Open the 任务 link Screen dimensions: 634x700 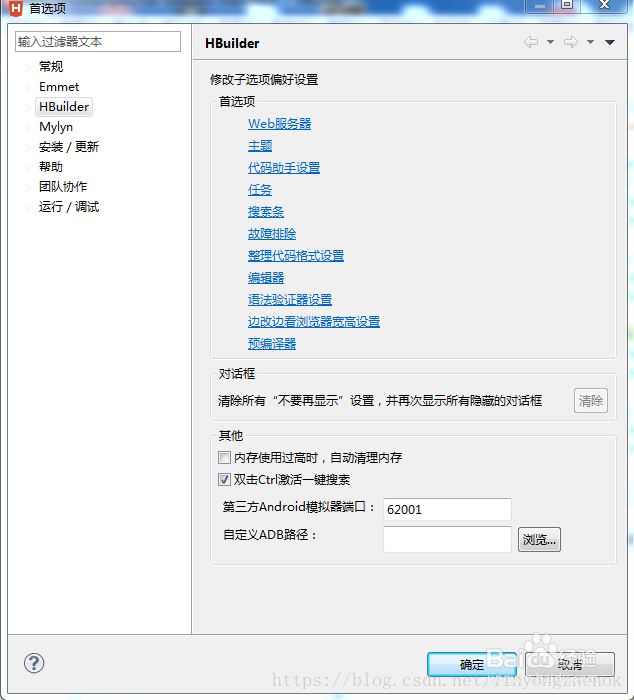(x=260, y=190)
